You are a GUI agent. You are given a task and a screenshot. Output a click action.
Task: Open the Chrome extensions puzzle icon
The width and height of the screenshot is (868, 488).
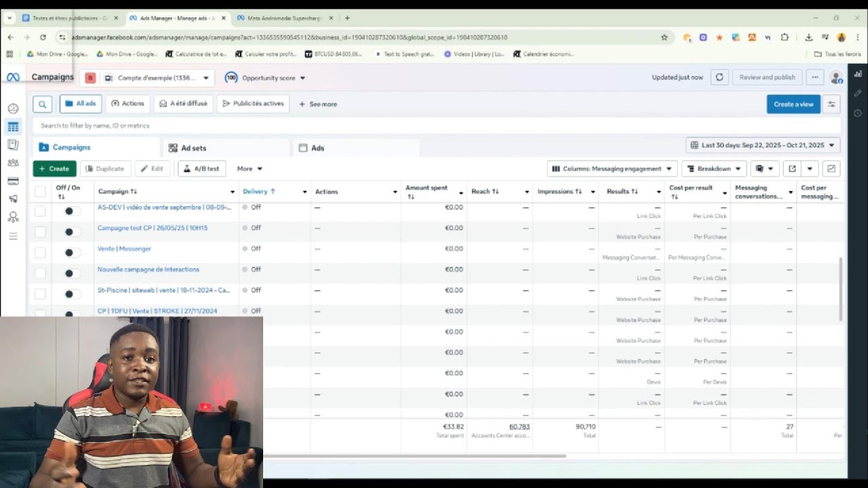(x=785, y=37)
